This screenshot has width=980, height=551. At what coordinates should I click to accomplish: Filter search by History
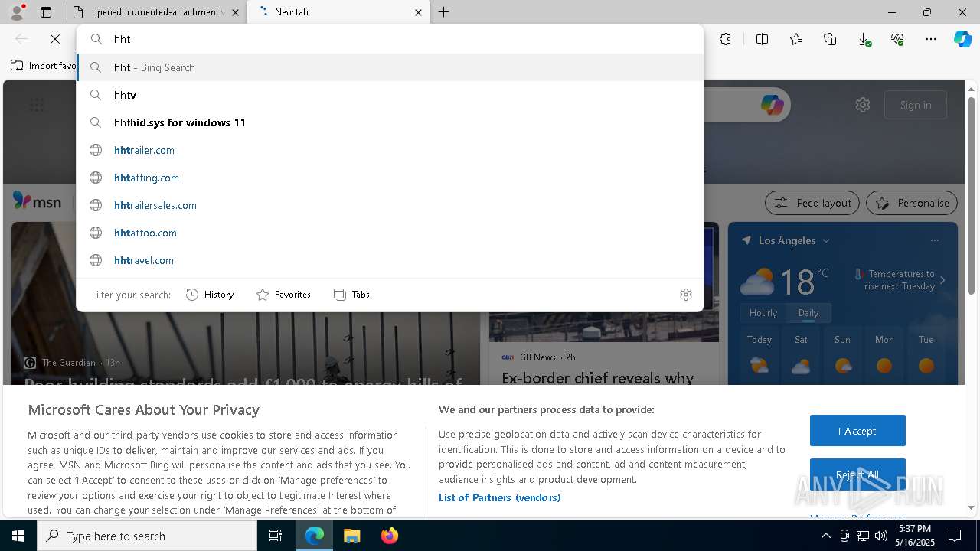coord(210,295)
